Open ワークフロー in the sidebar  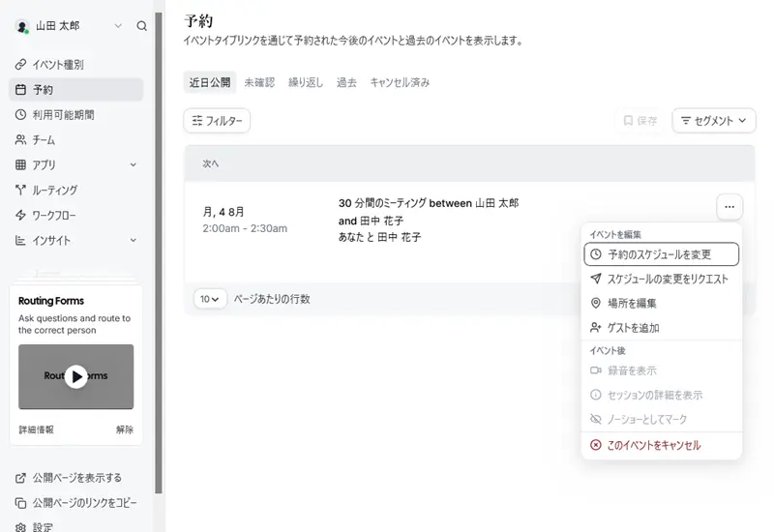76,215
